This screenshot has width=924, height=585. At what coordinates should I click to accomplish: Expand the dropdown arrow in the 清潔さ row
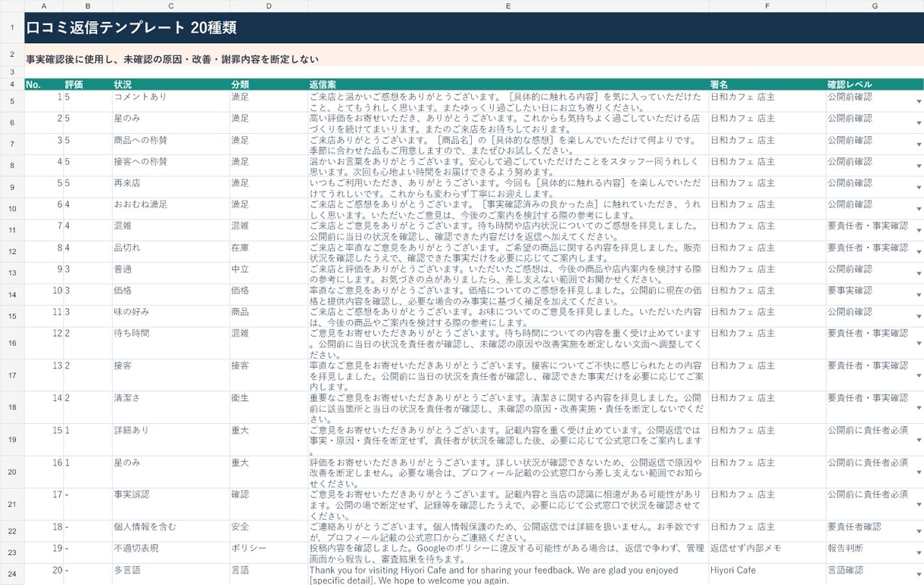coord(919,408)
